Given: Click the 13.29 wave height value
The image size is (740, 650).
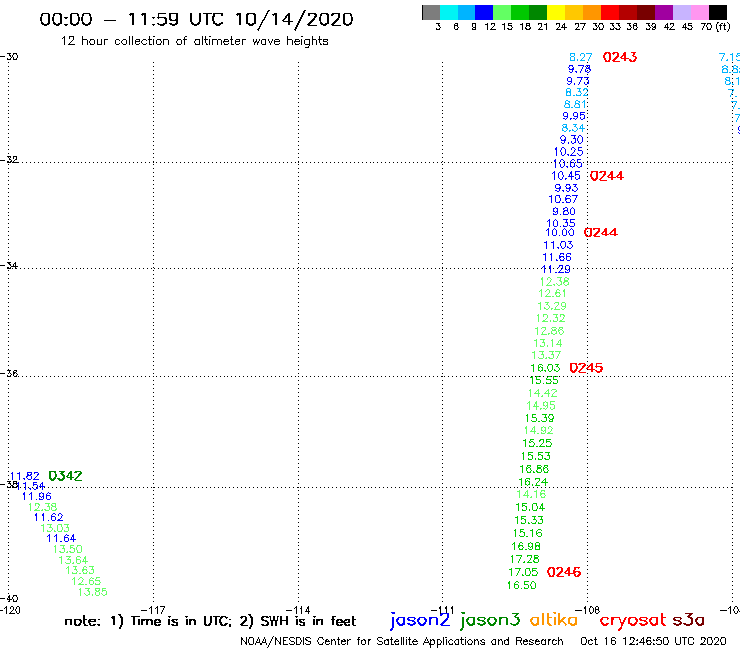Looking at the screenshot, I should [x=552, y=306].
